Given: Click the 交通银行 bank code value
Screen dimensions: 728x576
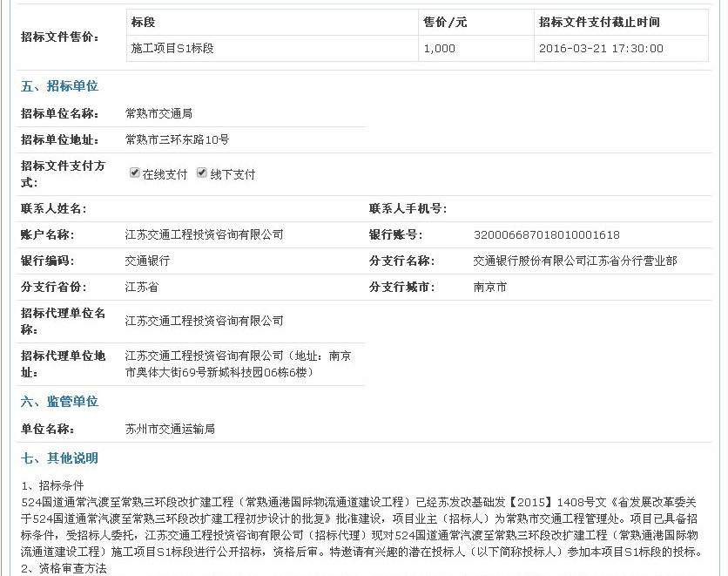Looking at the screenshot, I should click(147, 261).
